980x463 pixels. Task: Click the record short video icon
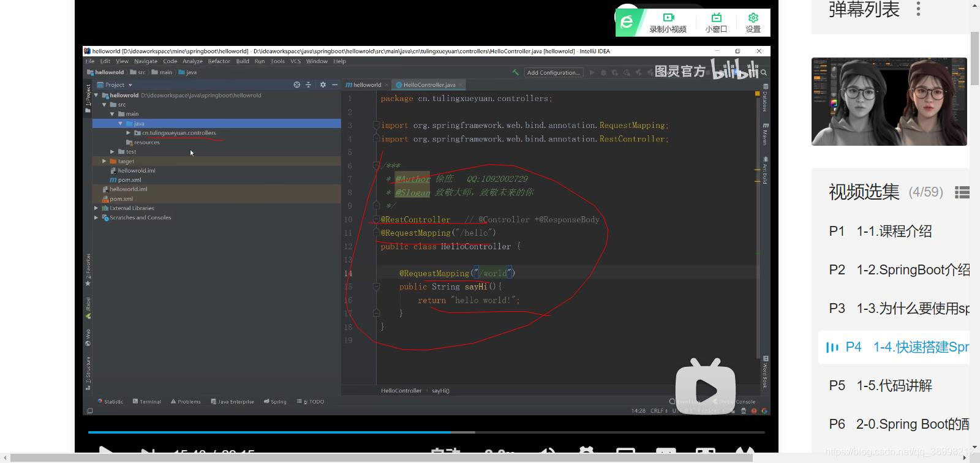tap(668, 17)
